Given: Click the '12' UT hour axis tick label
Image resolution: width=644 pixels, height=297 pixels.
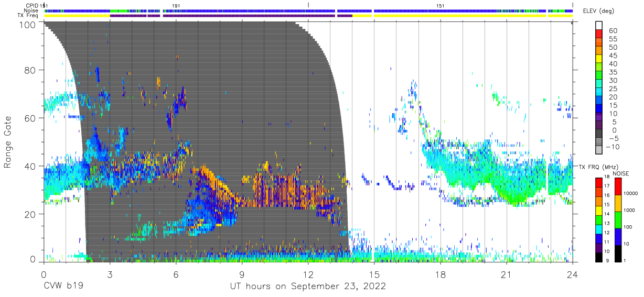Looking at the screenshot, I should [308, 274].
